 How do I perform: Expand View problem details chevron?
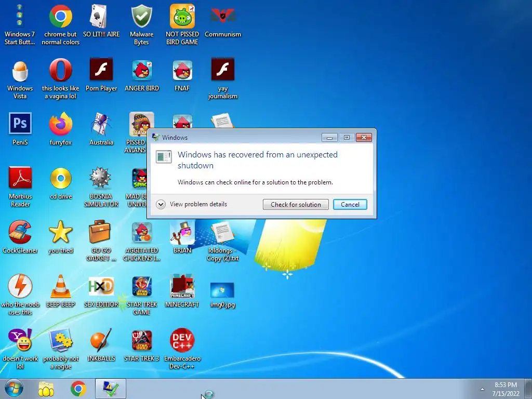point(161,204)
